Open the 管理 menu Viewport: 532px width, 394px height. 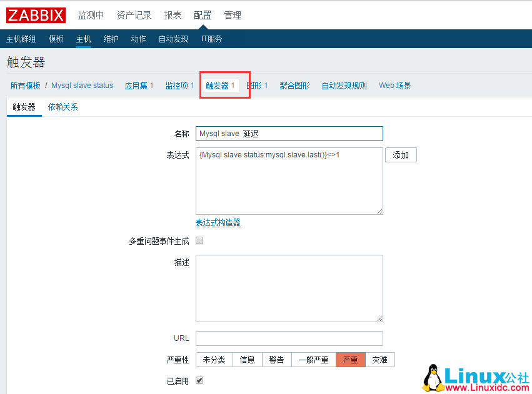(232, 15)
